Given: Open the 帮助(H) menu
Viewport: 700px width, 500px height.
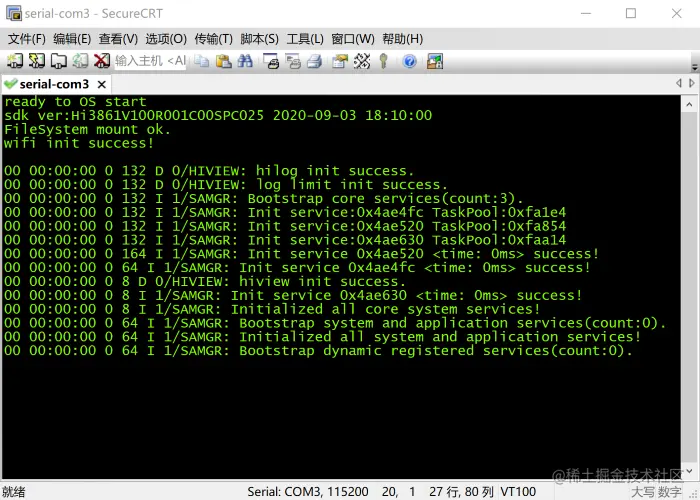Looking at the screenshot, I should [403, 39].
